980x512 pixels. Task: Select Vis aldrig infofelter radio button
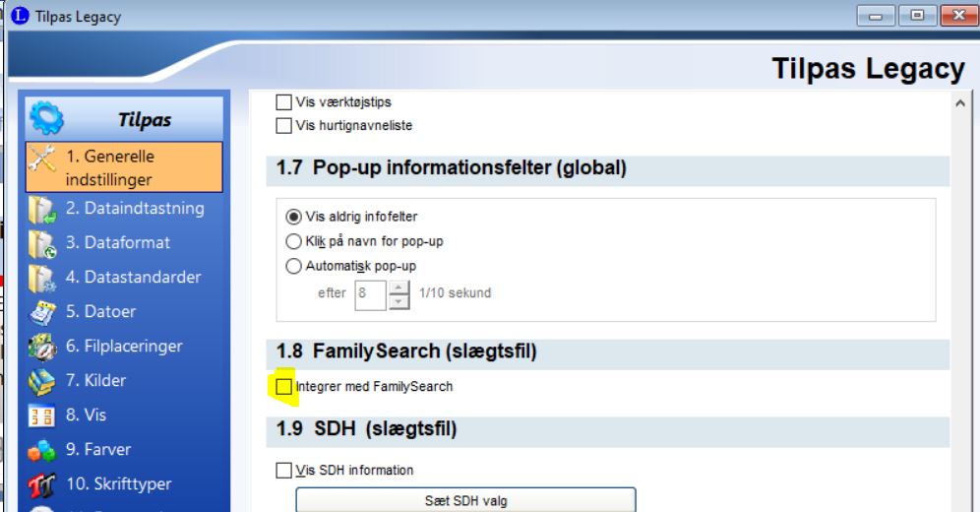click(293, 217)
